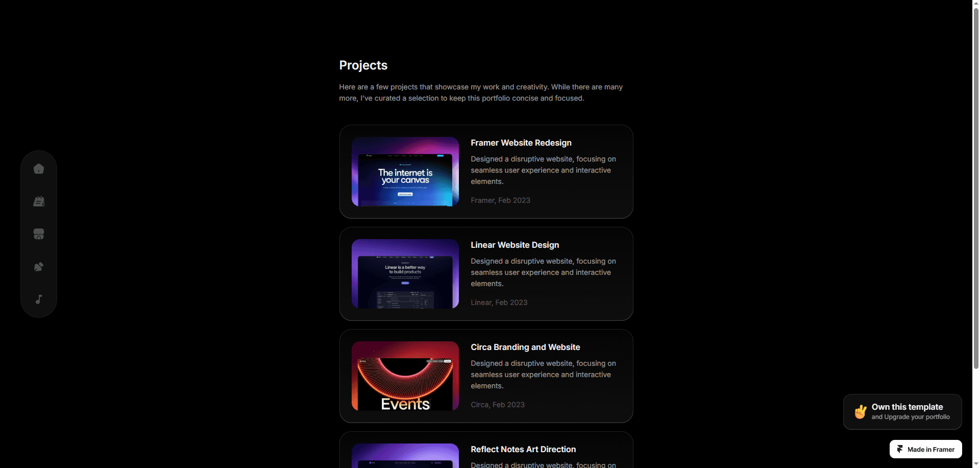Click the Circa Branding and Website title

(525, 347)
